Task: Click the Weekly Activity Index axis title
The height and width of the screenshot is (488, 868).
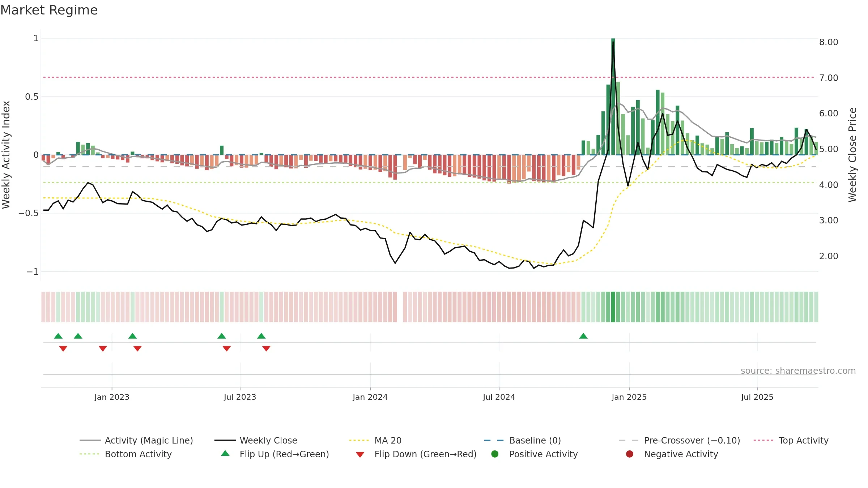Action: [6, 155]
